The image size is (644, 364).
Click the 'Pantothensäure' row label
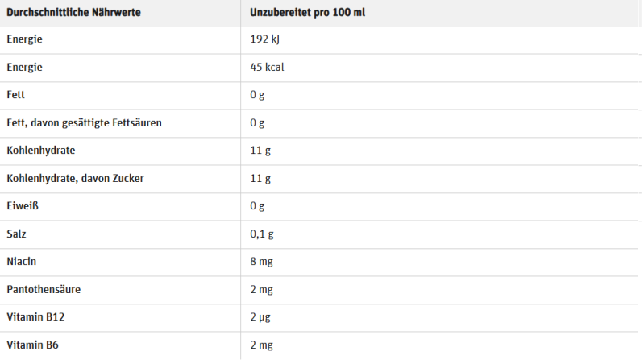click(x=44, y=289)
